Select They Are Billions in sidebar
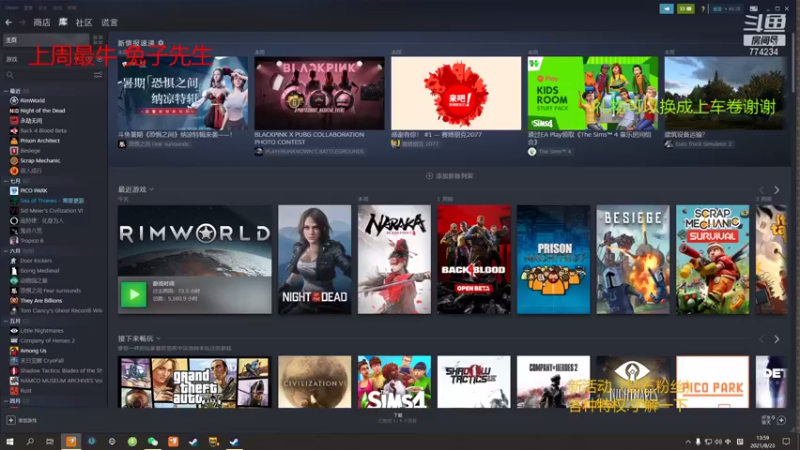The image size is (800, 450). [x=41, y=301]
